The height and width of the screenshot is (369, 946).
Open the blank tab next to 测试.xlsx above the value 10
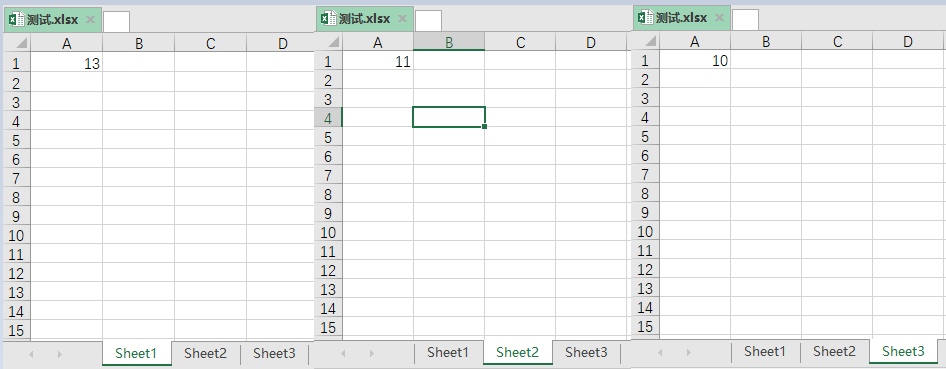745,19
